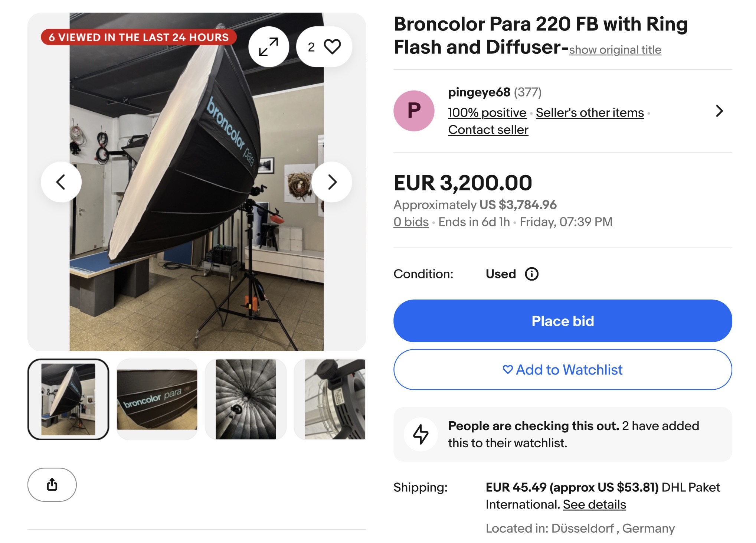Screen dimensions: 756x543
Task: Go to the previous product photo
Action: 61,182
